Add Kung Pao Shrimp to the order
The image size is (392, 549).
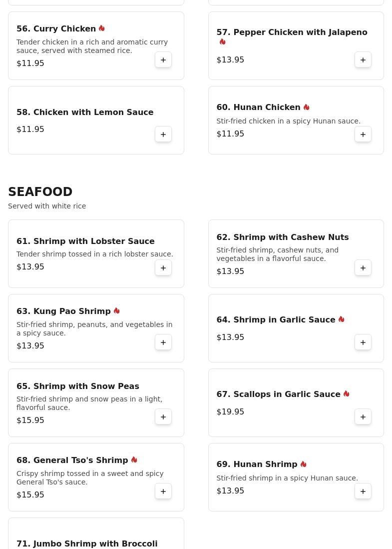pyautogui.click(x=163, y=342)
